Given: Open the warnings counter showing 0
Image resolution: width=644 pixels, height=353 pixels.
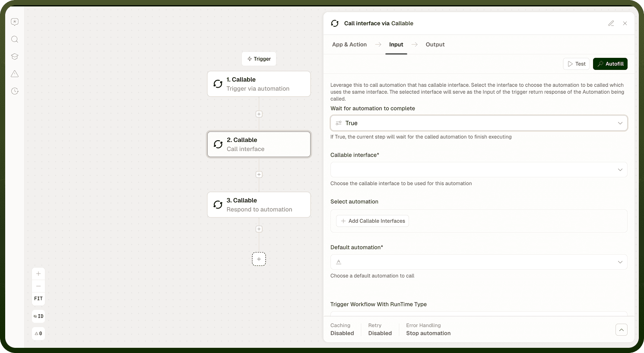Looking at the screenshot, I should coord(38,334).
